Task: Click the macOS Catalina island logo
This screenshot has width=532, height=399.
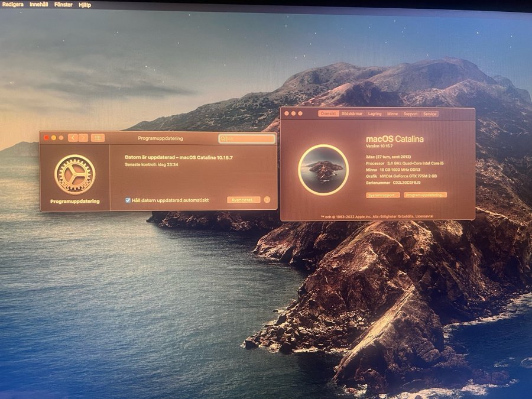Action: click(x=323, y=170)
